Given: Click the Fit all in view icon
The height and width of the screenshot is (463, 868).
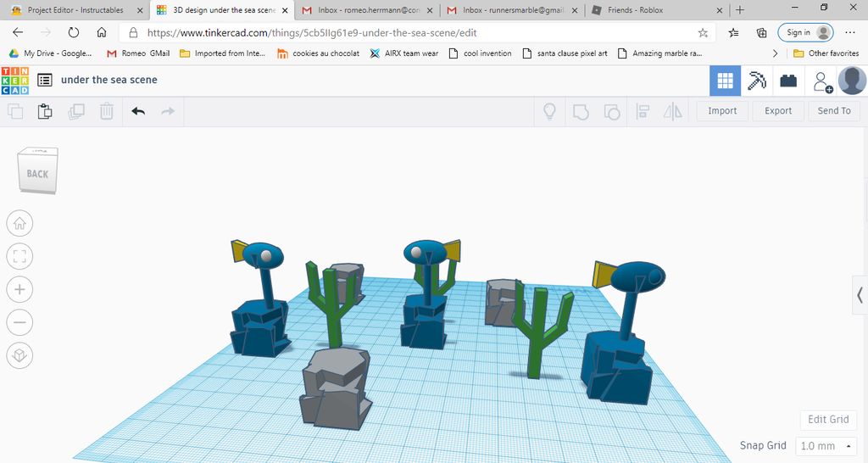Looking at the screenshot, I should pos(19,256).
